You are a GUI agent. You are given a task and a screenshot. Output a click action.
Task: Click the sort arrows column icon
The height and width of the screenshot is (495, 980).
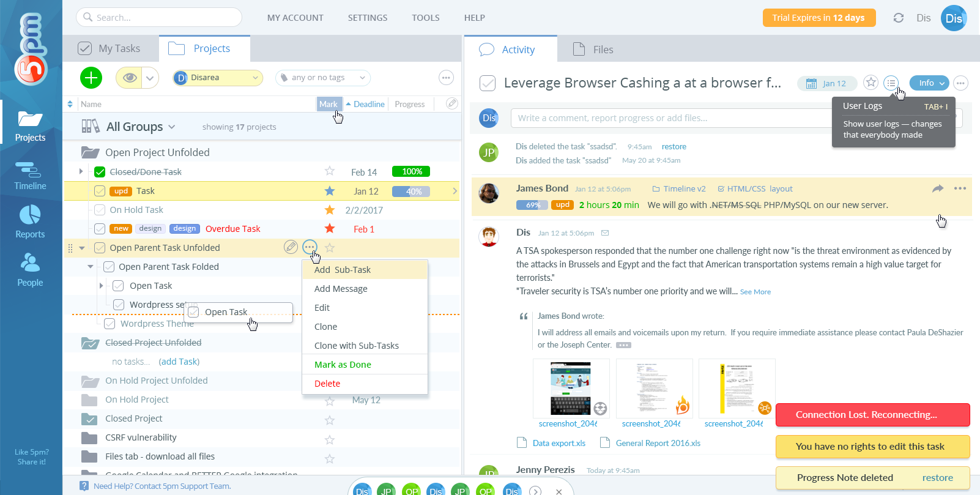pyautogui.click(x=70, y=104)
